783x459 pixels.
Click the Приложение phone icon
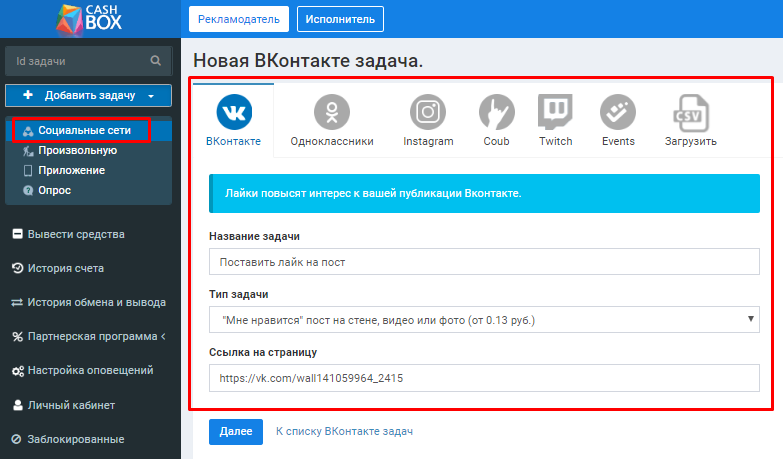tap(28, 171)
